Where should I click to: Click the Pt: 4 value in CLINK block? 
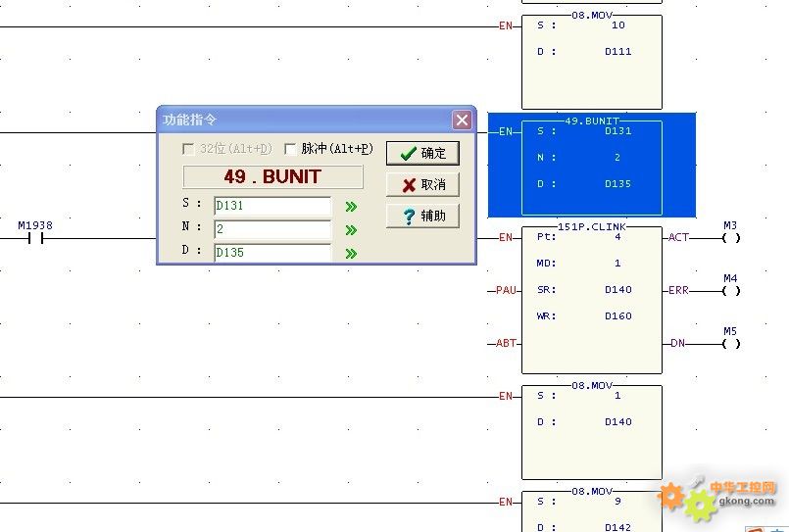[x=617, y=237]
